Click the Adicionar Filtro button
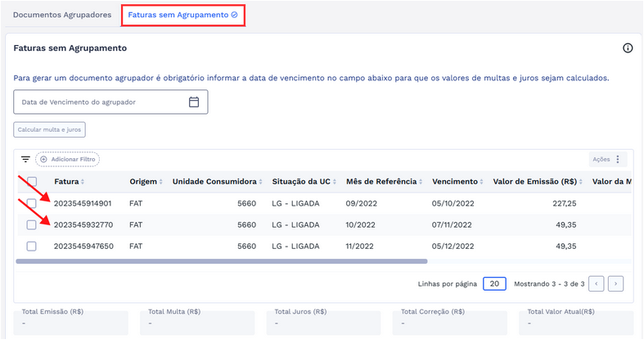 67,159
